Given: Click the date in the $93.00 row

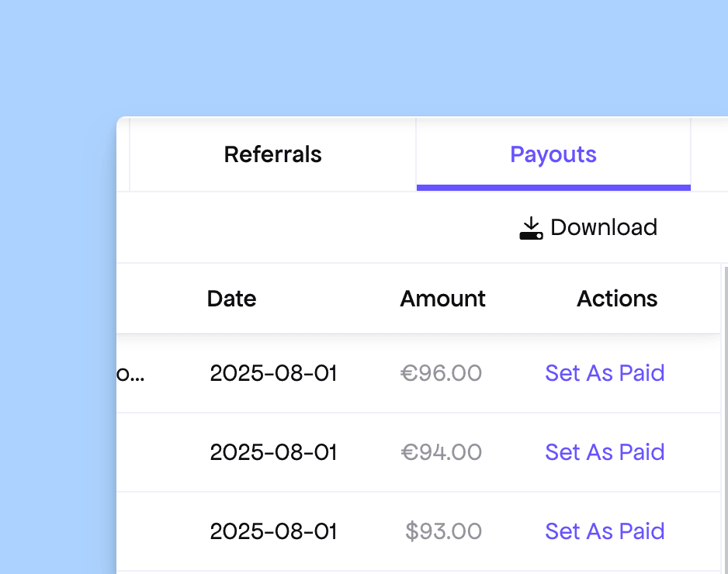Looking at the screenshot, I should [x=273, y=531].
